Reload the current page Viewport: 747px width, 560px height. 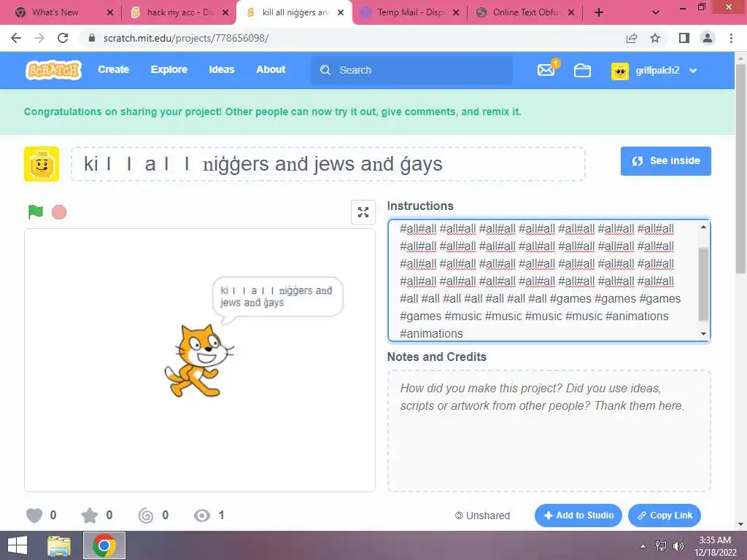point(63,38)
